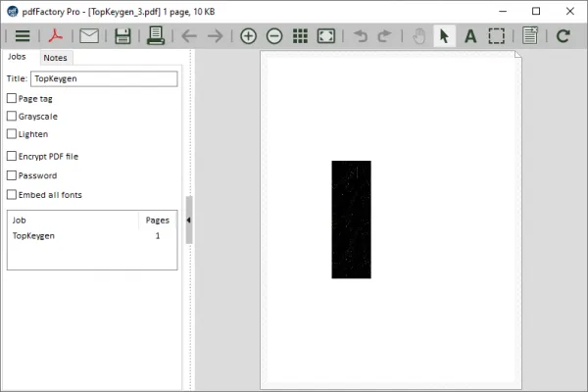Redo the last action
Viewport: 588px width, 392px height.
384,36
